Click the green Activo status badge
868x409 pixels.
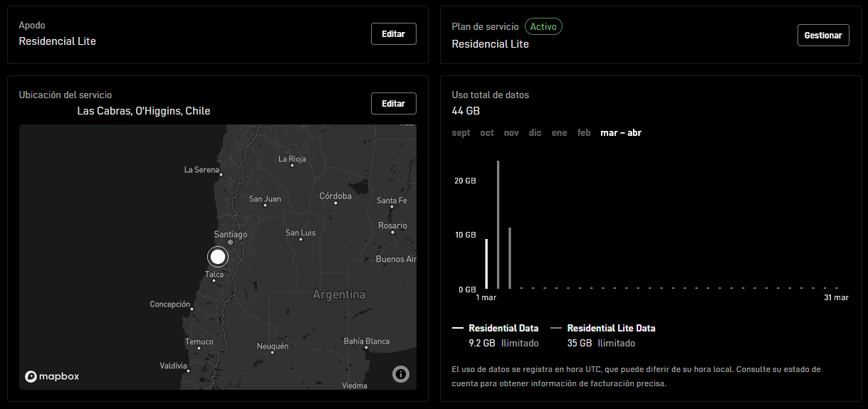pos(543,26)
